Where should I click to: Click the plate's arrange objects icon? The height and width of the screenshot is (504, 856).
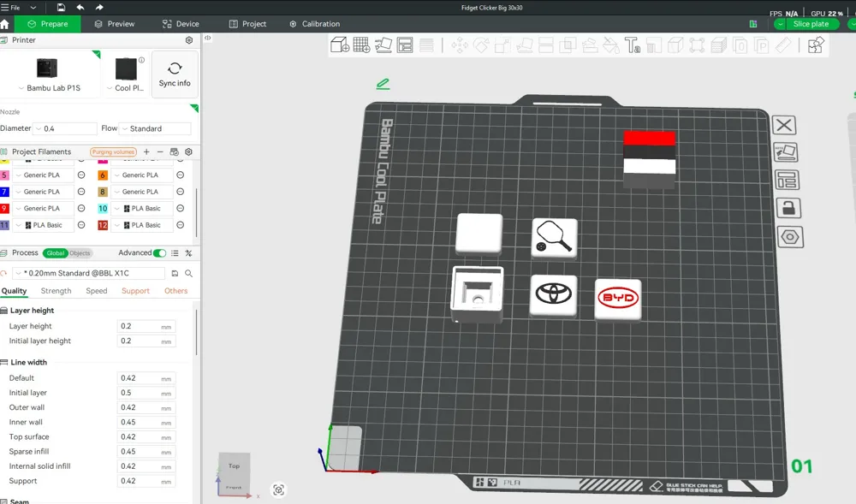tap(788, 180)
